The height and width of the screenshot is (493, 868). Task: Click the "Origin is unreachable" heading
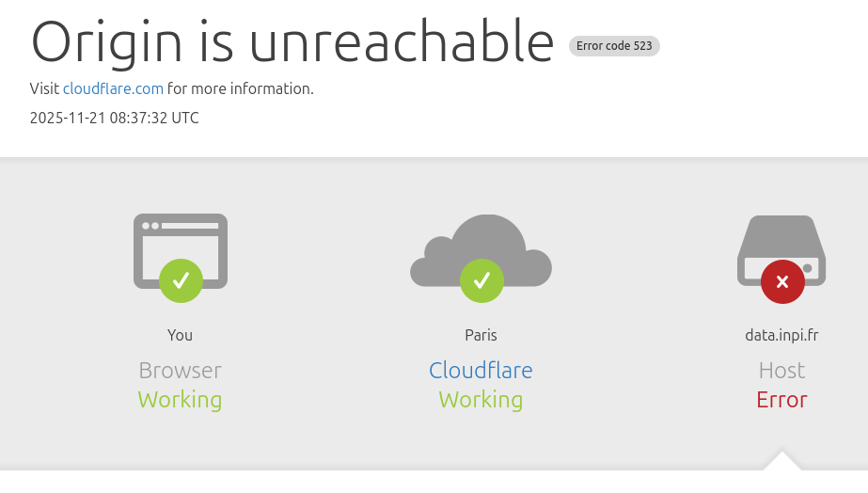coord(292,41)
